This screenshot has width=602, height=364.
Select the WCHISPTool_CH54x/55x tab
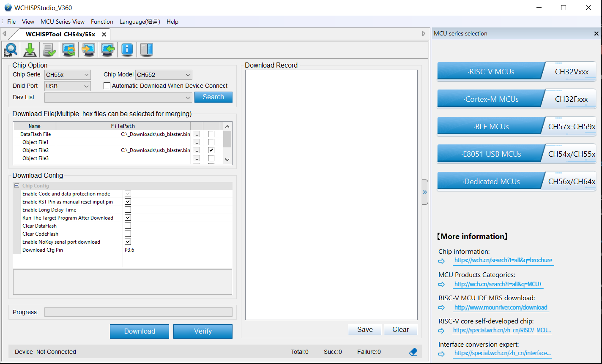coord(60,34)
